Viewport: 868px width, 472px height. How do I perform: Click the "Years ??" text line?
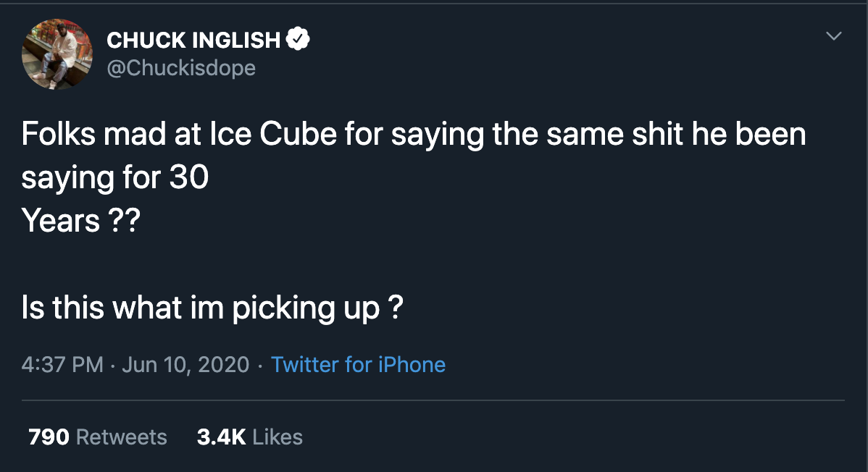[80, 221]
